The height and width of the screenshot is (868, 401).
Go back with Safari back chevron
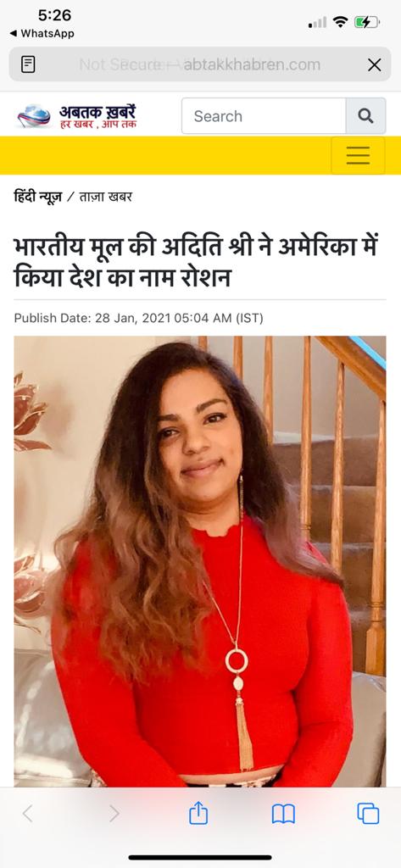coord(28,814)
